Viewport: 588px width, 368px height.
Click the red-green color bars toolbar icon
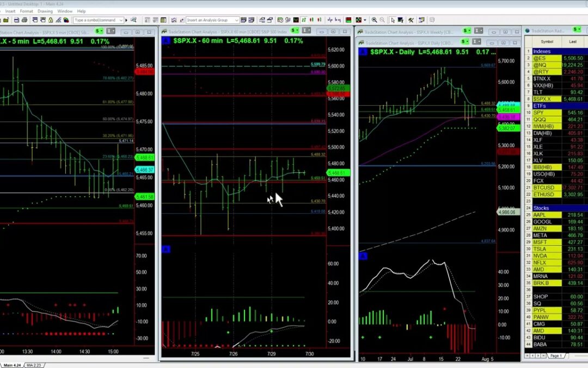point(348,20)
